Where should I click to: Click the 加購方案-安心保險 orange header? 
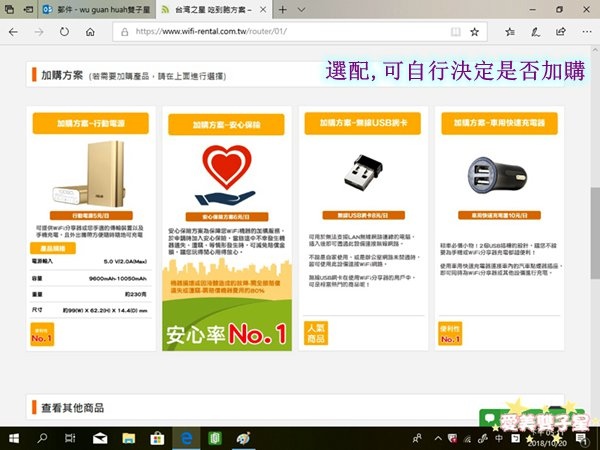(x=226, y=124)
